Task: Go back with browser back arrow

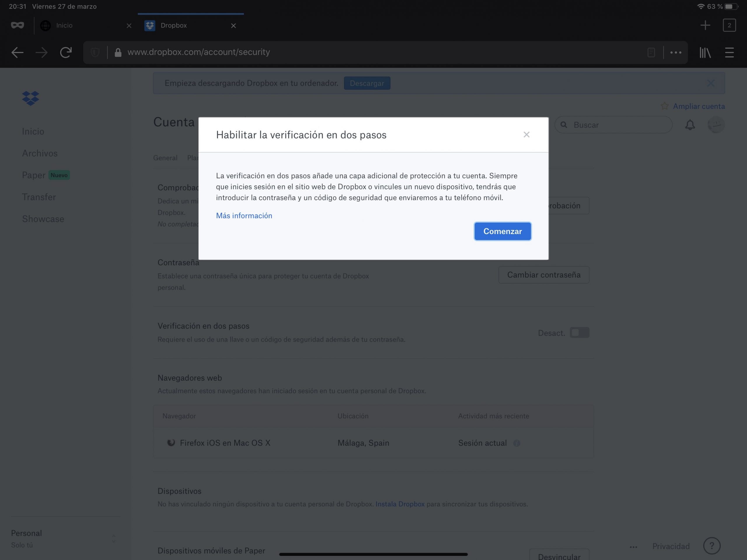Action: [x=17, y=52]
